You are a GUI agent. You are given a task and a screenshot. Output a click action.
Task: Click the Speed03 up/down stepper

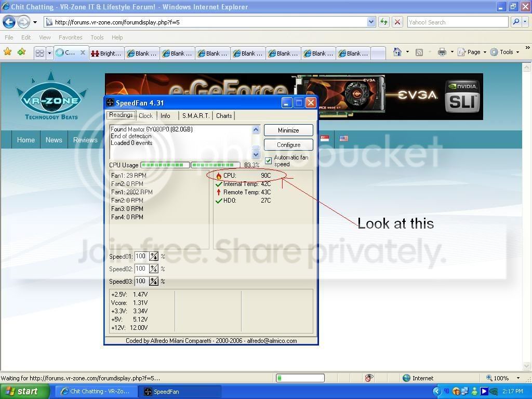coord(154,281)
